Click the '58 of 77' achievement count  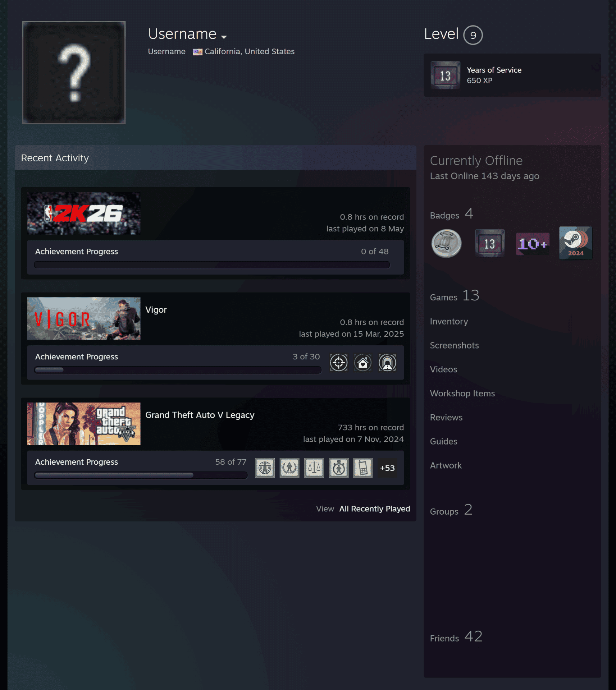(231, 462)
